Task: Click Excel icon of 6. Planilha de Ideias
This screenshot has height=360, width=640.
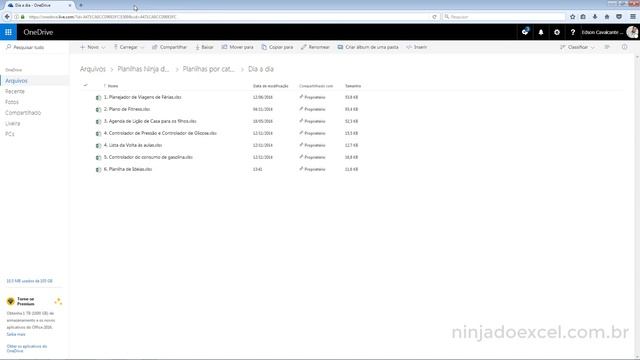Action: tap(98, 169)
